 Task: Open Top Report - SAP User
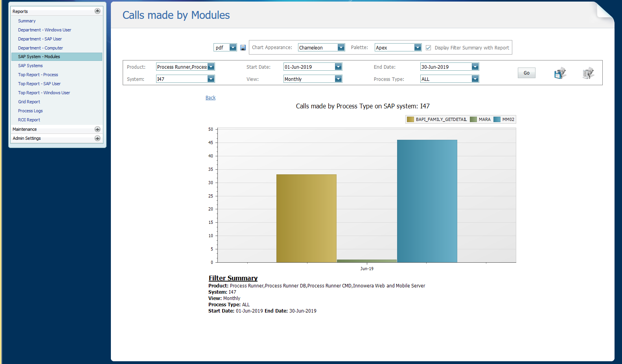pos(39,84)
